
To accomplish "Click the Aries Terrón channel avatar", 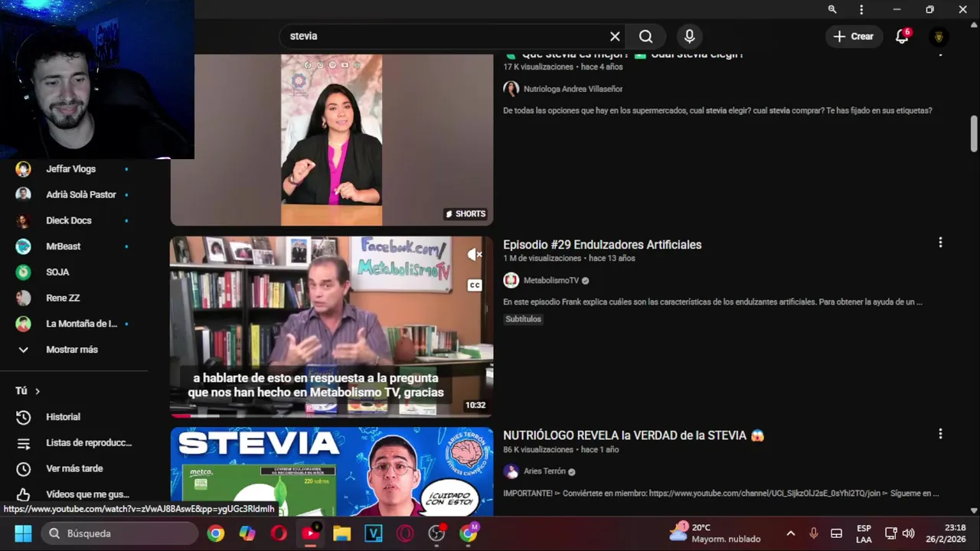I will 511,471.
